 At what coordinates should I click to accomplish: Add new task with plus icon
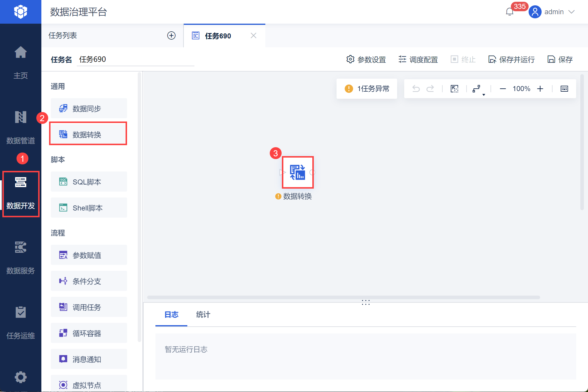[171, 35]
